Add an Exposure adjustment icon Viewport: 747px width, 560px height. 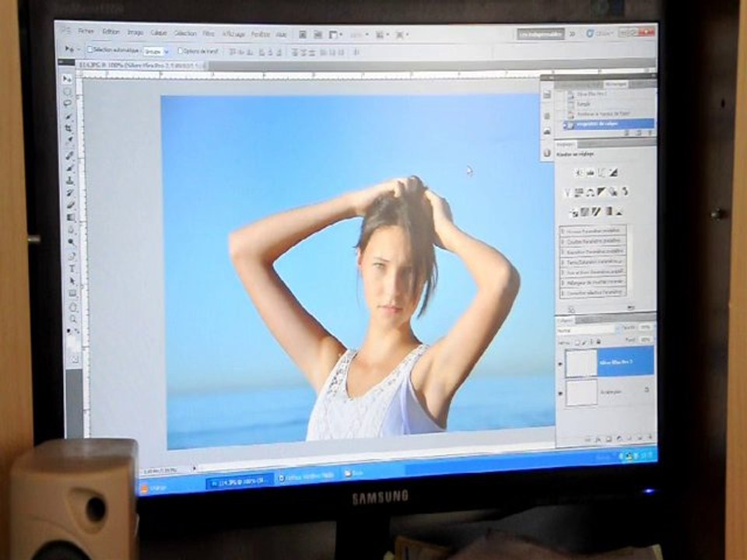613,173
